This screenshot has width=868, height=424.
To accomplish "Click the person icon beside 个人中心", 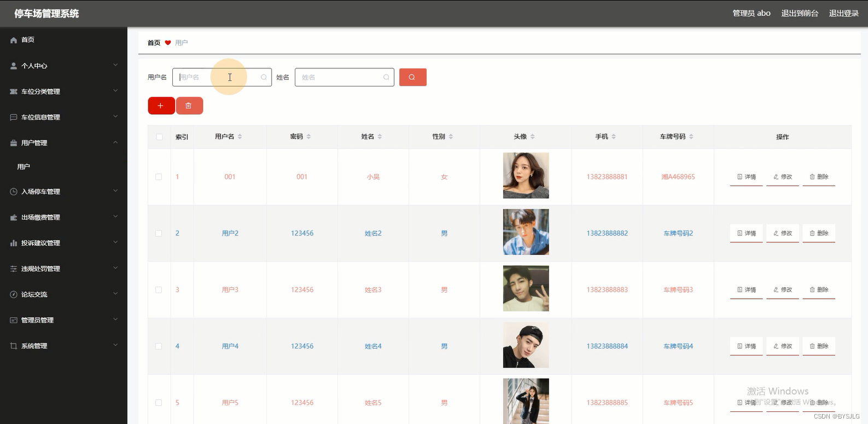I will click(x=14, y=66).
